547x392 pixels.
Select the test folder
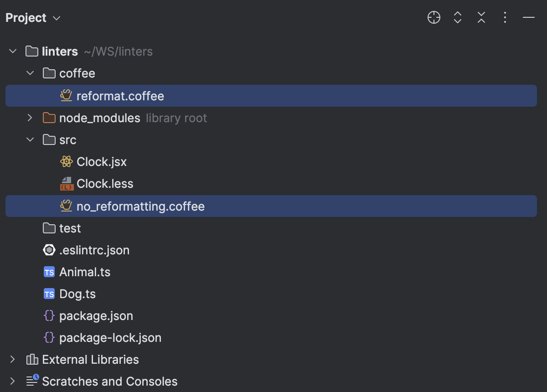coord(71,228)
